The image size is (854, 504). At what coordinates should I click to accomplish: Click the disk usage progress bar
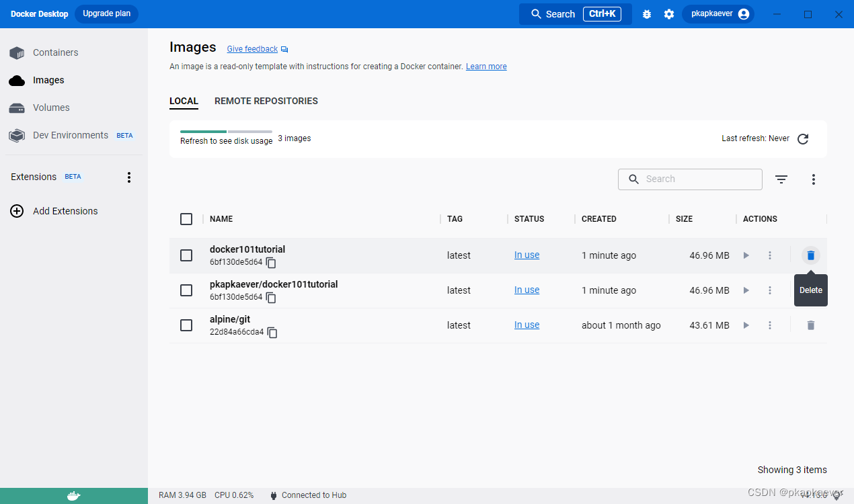226,132
